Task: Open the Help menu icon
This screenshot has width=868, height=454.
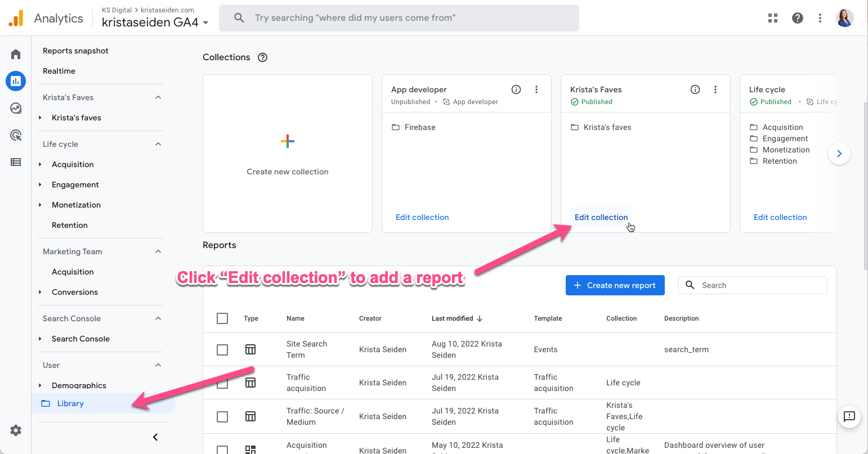Action: [x=798, y=18]
